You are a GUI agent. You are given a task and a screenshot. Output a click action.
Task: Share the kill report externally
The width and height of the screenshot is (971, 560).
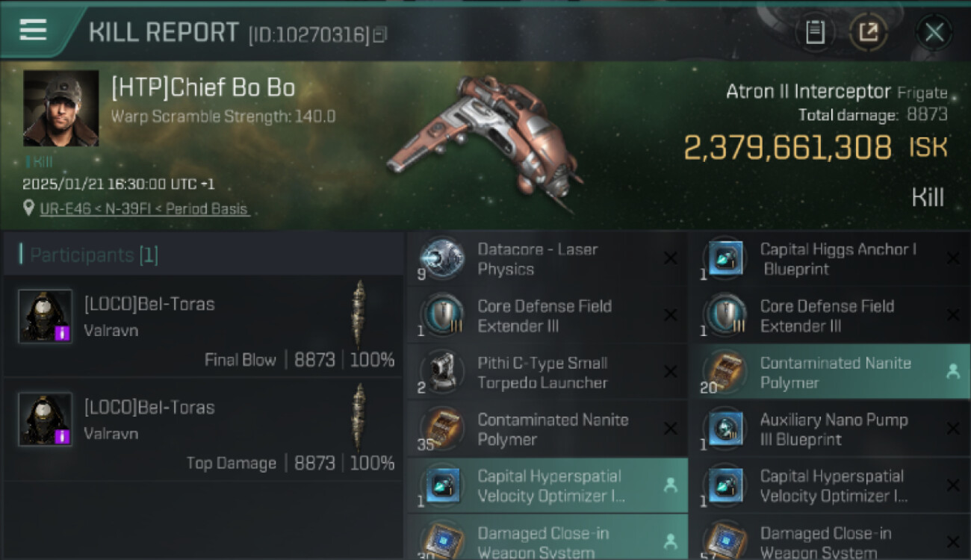868,32
